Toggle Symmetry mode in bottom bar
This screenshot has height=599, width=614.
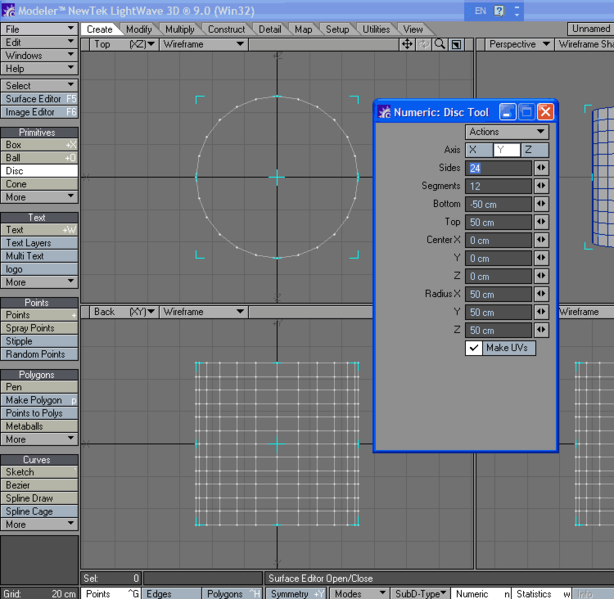click(x=296, y=594)
